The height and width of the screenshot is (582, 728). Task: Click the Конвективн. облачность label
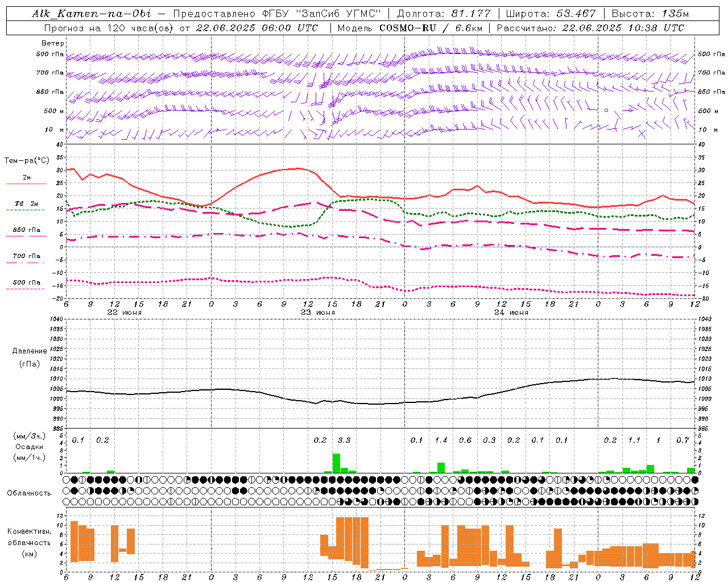coord(29,537)
